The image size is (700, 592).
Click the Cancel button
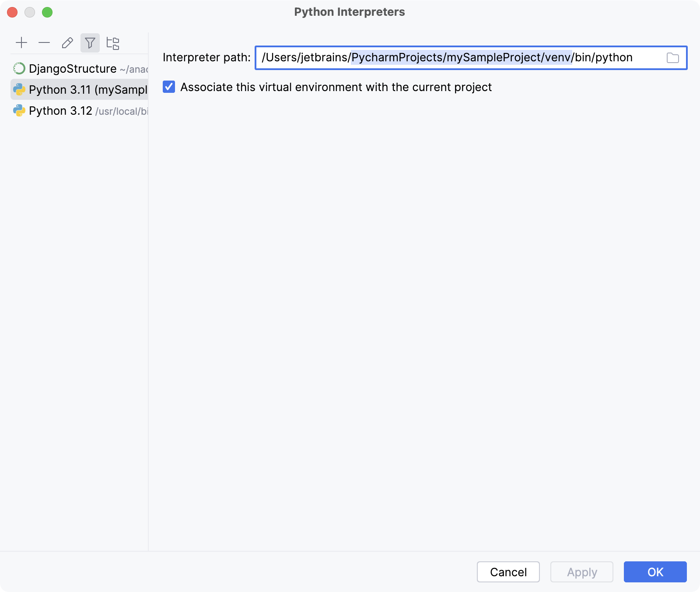507,572
